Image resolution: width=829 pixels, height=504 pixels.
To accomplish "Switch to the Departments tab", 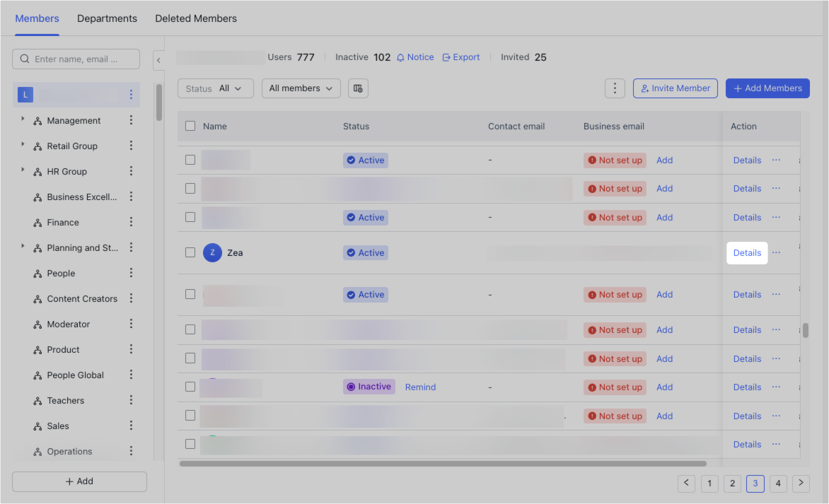I will tap(107, 18).
